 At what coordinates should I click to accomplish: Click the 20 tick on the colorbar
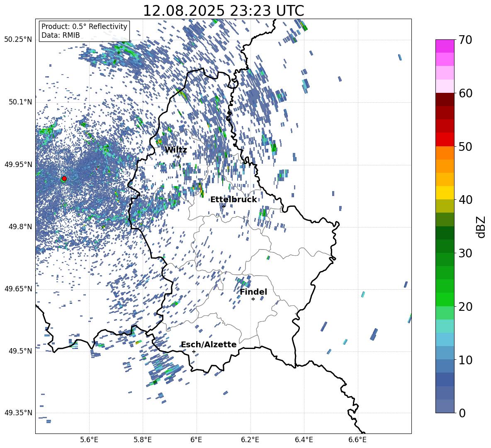(465, 307)
